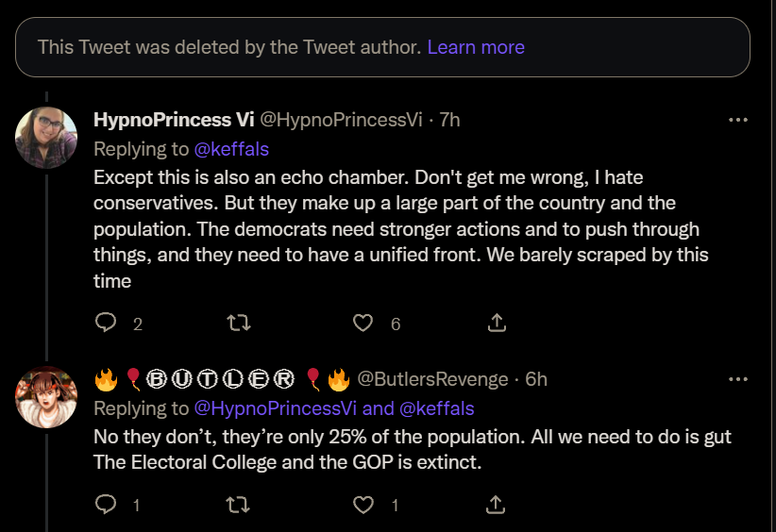Screen dimensions: 776x532
Task: Click the @HypnoPrincessVi mention in second reply
Action: (275, 408)
